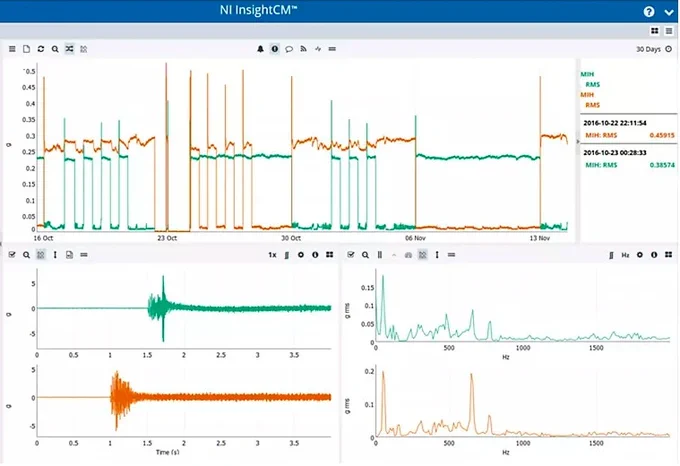Show spectrum viewer info circle icon
Screen dimensions: 680x466
click(654, 255)
